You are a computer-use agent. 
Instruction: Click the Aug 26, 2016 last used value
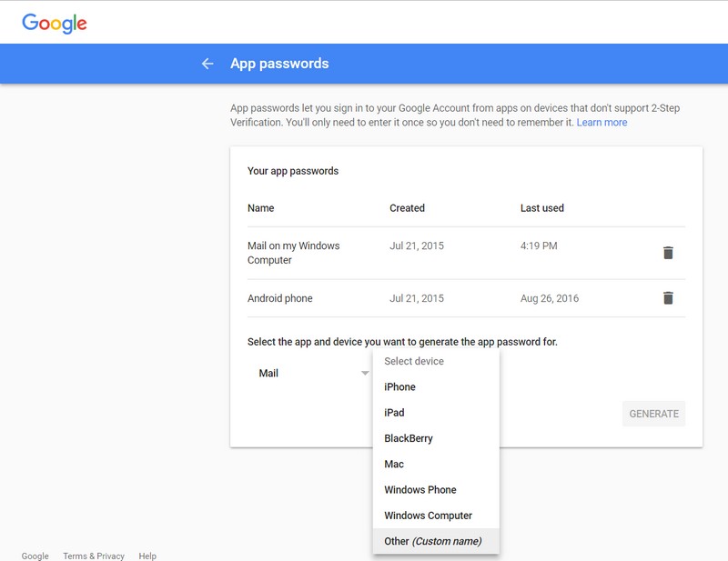click(x=550, y=298)
